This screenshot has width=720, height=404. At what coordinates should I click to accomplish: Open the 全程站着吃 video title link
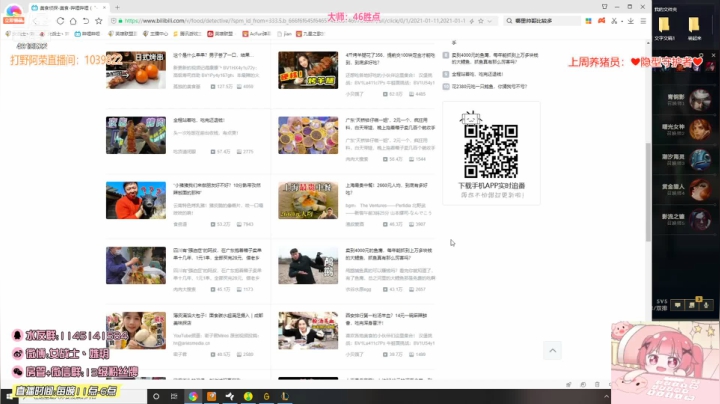click(199, 120)
